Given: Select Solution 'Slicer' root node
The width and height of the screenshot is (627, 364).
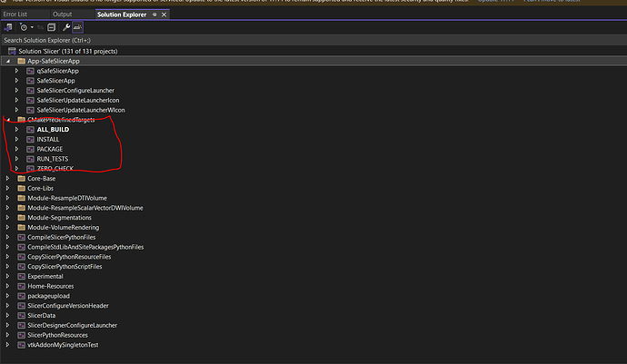Looking at the screenshot, I should coord(68,51).
